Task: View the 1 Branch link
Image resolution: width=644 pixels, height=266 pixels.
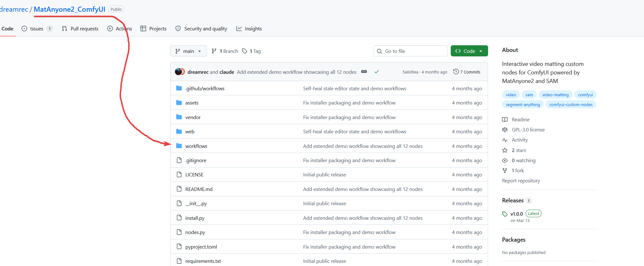Action: pyautogui.click(x=225, y=51)
